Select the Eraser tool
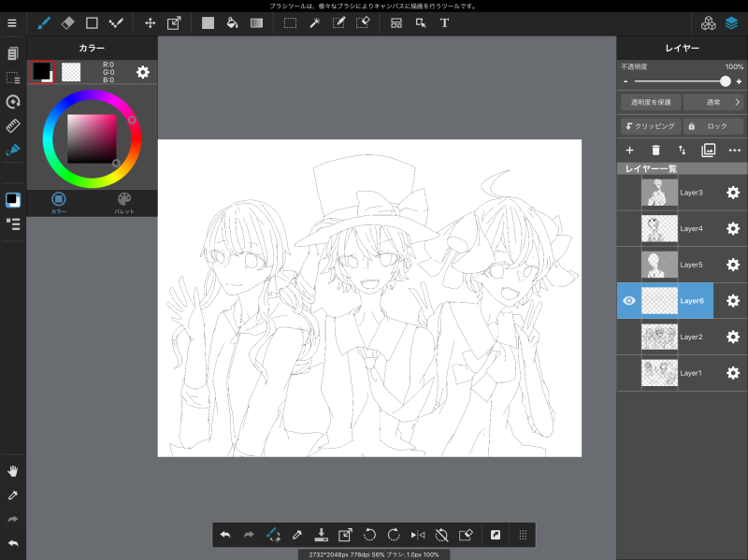Image resolution: width=748 pixels, height=560 pixels. point(67,22)
